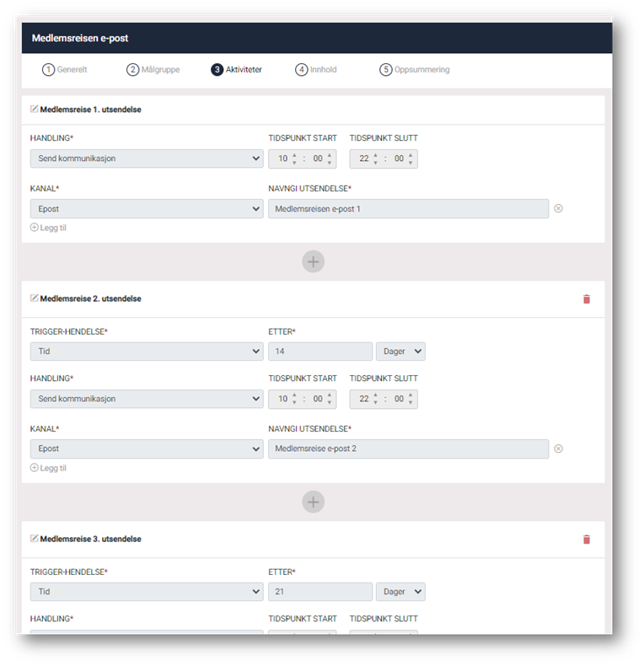Click Medlemsreise 2. utsendelse heading text
Screen dimensions: 644x666
pyautogui.click(x=90, y=298)
